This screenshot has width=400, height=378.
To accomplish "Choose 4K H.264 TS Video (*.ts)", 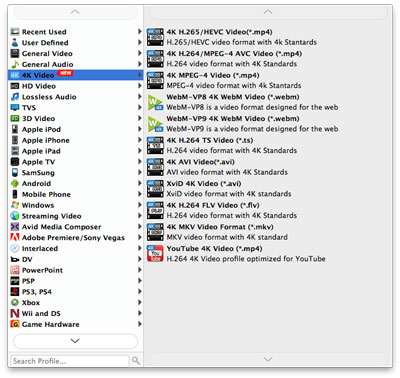I will pos(268,145).
